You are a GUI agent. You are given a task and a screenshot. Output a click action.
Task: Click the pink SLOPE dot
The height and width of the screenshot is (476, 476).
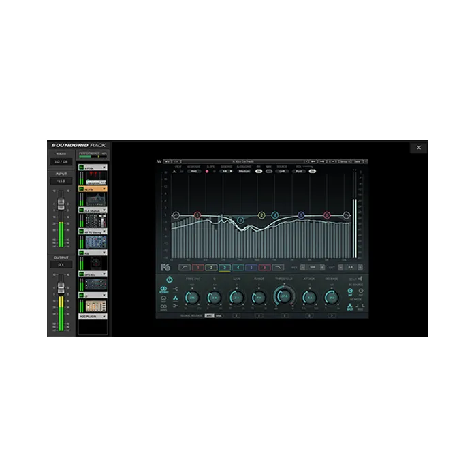pyautogui.click(x=207, y=171)
